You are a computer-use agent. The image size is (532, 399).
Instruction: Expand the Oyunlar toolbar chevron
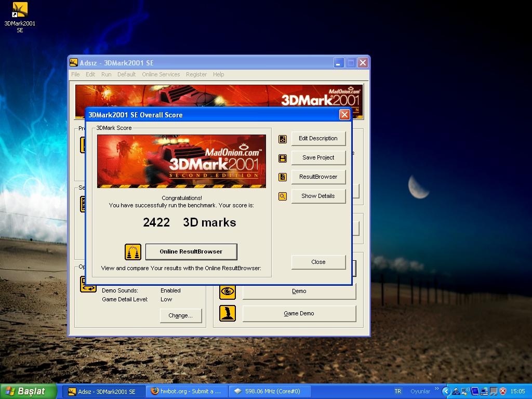pos(436,389)
